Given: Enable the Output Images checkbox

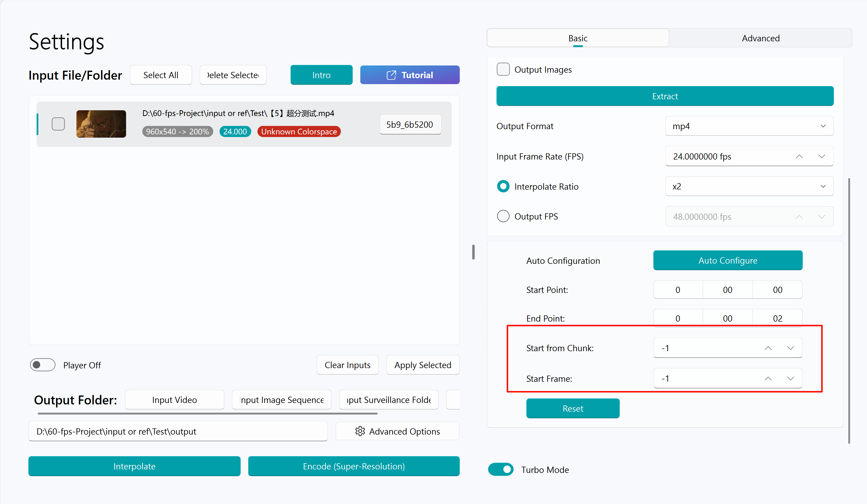Looking at the screenshot, I should [x=503, y=69].
